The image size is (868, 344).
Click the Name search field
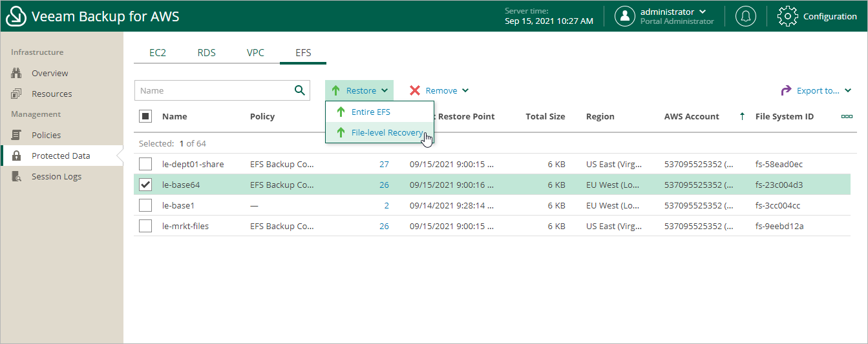point(213,90)
